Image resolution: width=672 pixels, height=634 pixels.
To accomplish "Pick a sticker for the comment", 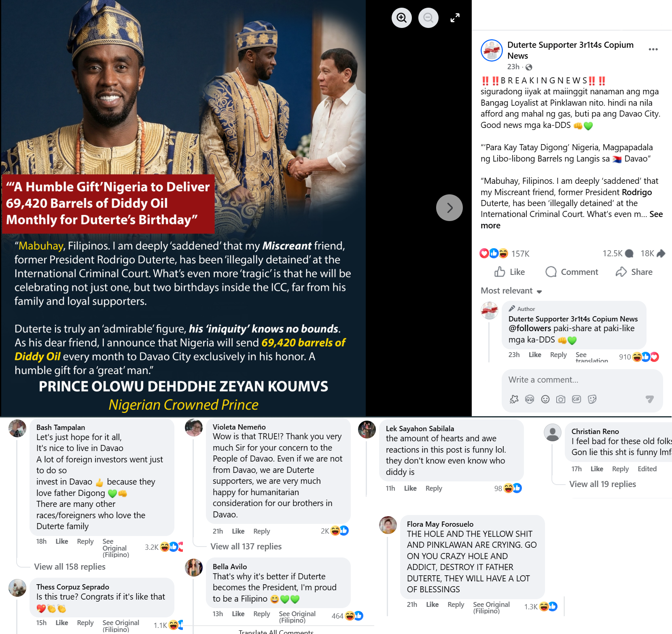I will click(x=592, y=400).
